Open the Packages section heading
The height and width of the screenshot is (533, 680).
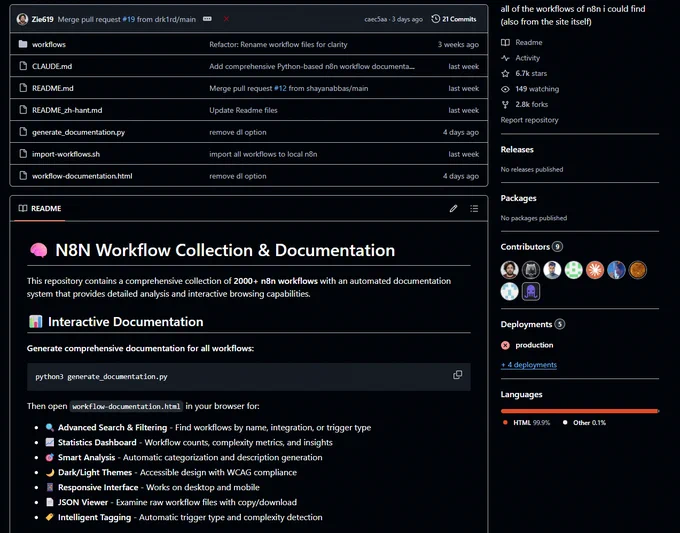point(518,198)
